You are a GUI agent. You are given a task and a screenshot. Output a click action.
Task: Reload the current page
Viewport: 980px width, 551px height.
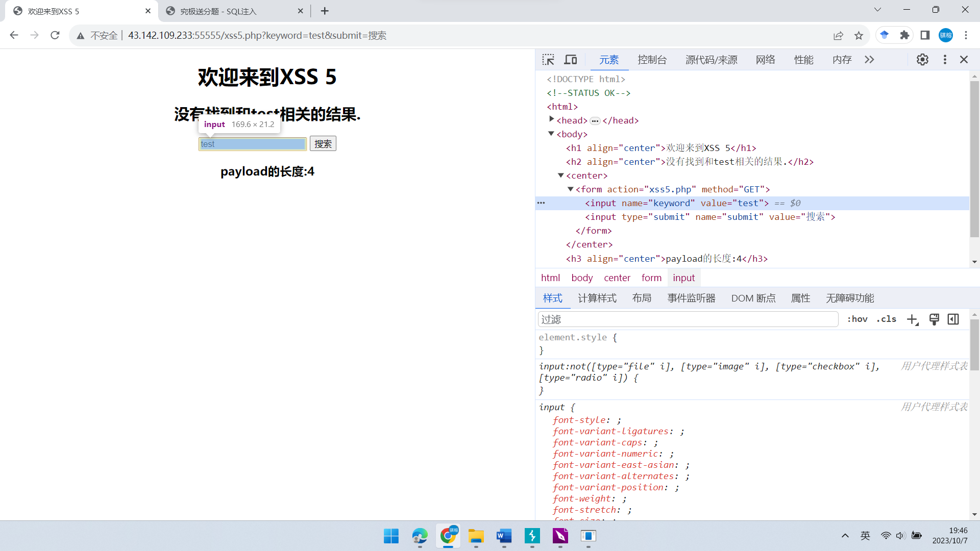pyautogui.click(x=55, y=35)
